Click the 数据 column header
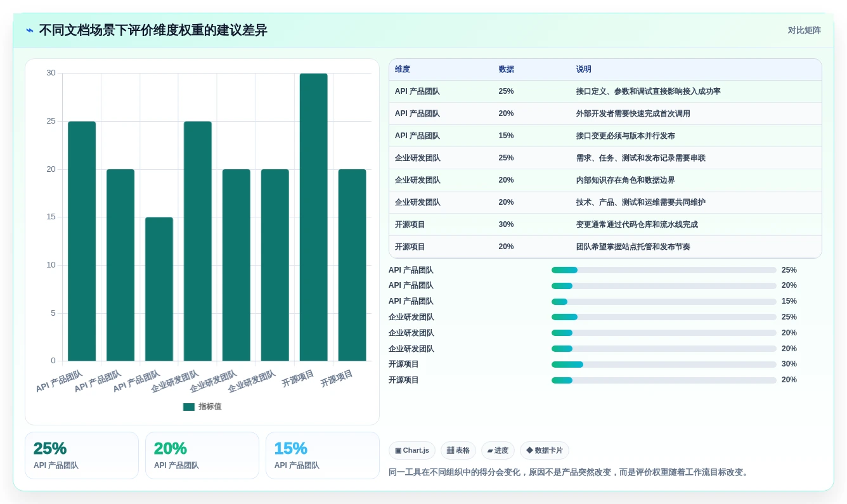Viewport: 847px width, 504px height. [507, 70]
